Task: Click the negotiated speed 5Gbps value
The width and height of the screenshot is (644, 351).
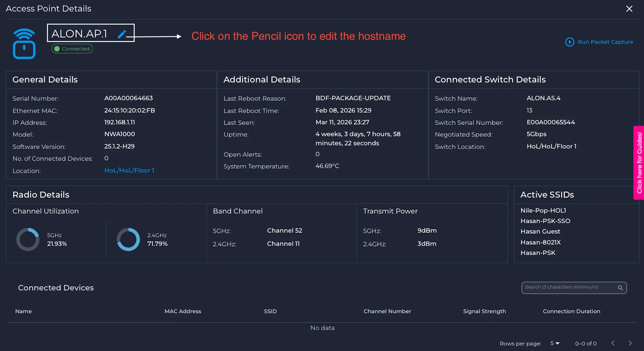Action: (536, 134)
